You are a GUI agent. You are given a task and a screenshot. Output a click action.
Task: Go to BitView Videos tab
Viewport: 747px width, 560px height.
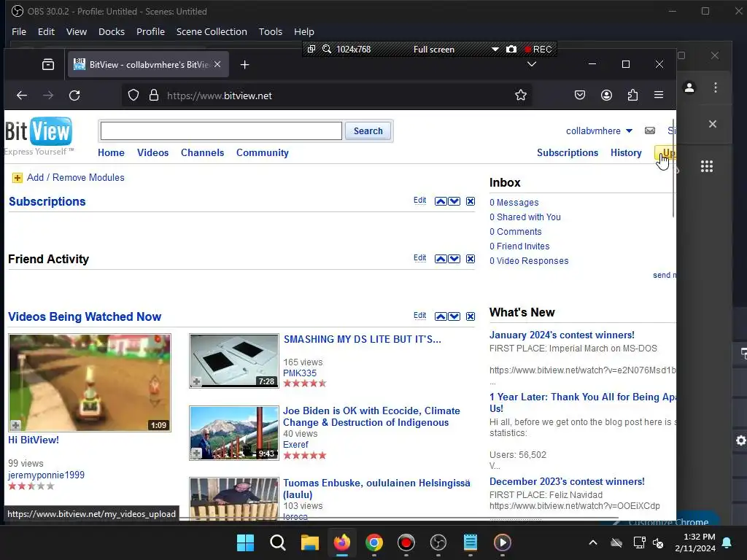pyautogui.click(x=153, y=152)
